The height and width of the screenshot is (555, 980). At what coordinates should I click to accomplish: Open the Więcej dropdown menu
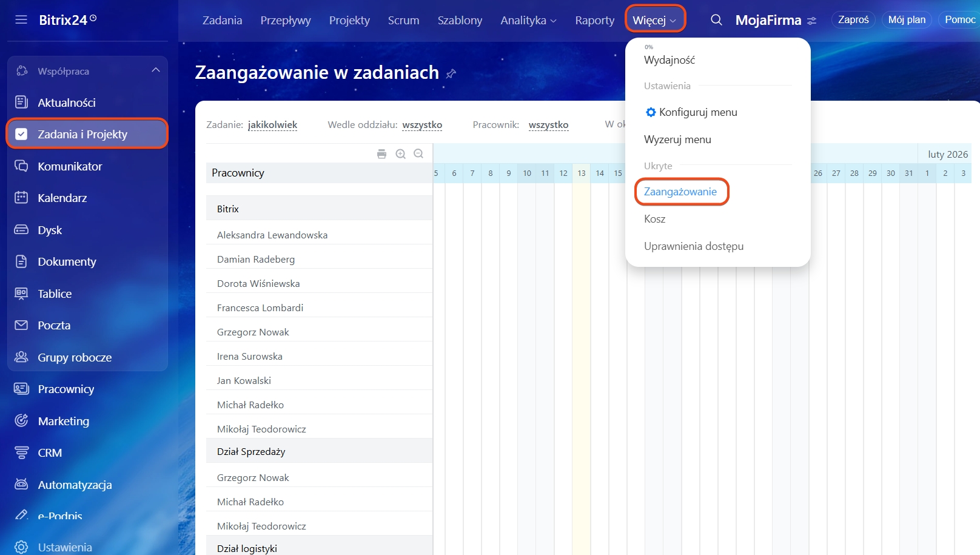pos(654,20)
